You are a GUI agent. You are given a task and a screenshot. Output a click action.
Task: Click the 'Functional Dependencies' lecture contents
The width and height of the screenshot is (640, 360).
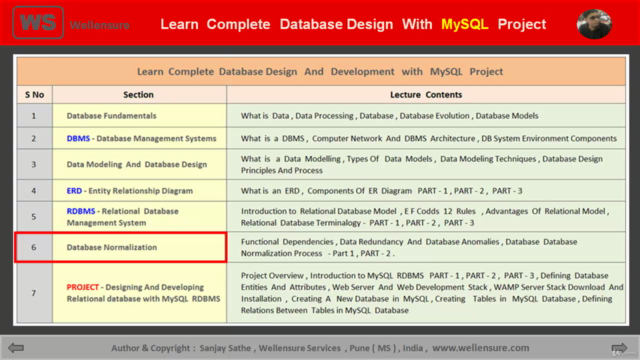[426, 247]
